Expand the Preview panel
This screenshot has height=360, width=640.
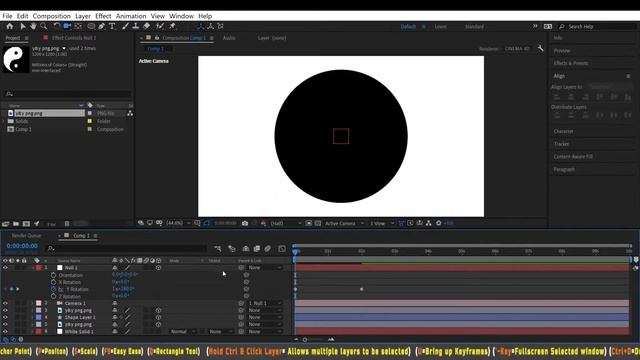click(562, 51)
